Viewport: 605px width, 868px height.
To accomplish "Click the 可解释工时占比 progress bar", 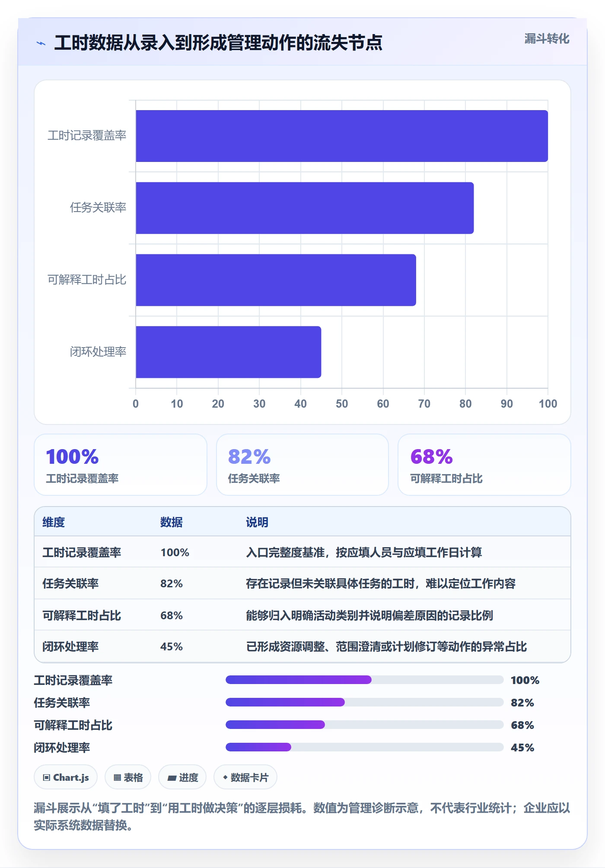I will point(365,725).
